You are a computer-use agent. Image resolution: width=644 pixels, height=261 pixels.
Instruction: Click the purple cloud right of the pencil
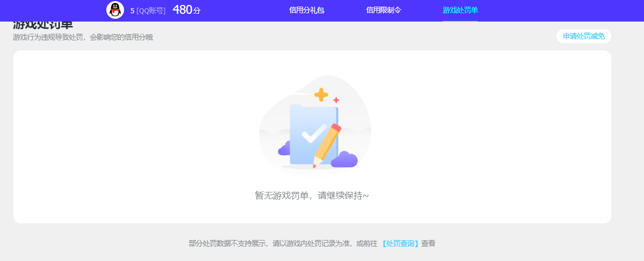point(344,160)
